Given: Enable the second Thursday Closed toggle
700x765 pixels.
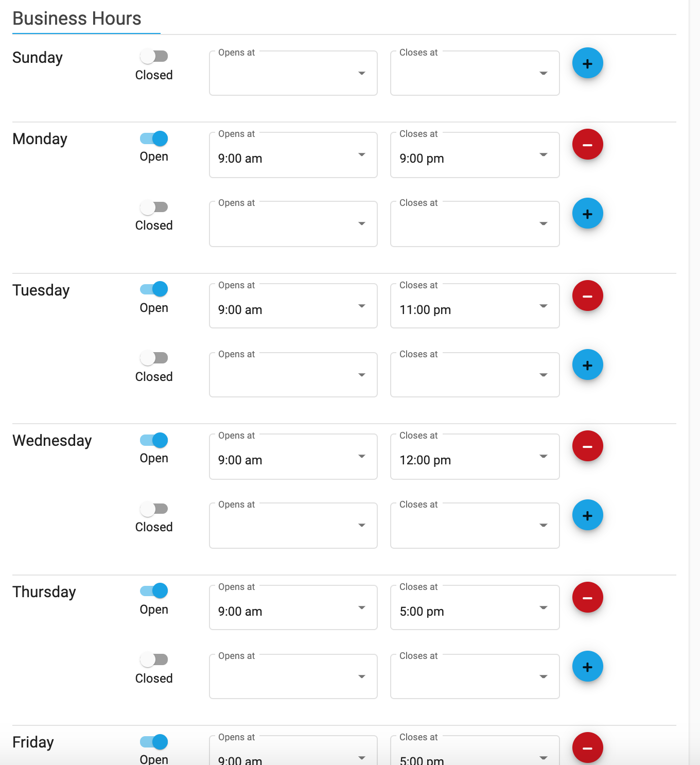Looking at the screenshot, I should coord(154,659).
